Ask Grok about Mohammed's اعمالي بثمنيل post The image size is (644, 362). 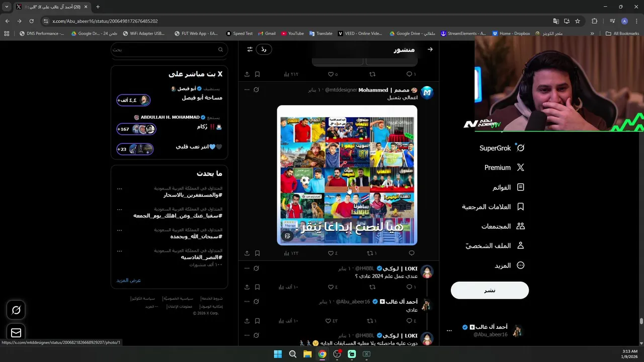256,89
